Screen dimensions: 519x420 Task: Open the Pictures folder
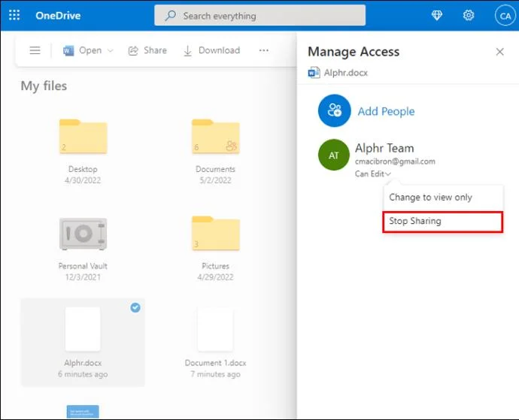215,234
